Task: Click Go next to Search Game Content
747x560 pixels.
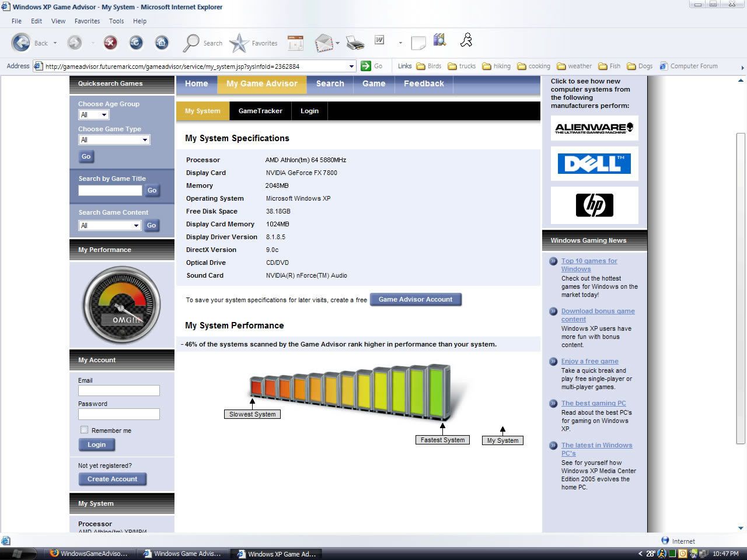Action: point(152,225)
